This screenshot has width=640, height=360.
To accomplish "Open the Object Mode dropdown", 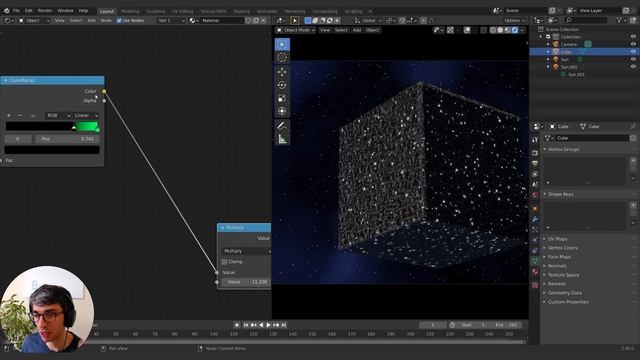I will pos(296,30).
